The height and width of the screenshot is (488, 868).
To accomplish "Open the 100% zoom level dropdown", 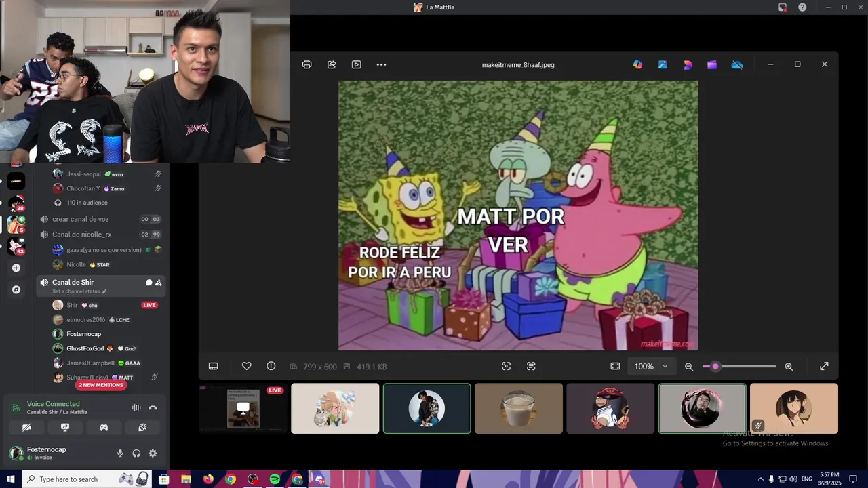I will tap(651, 366).
